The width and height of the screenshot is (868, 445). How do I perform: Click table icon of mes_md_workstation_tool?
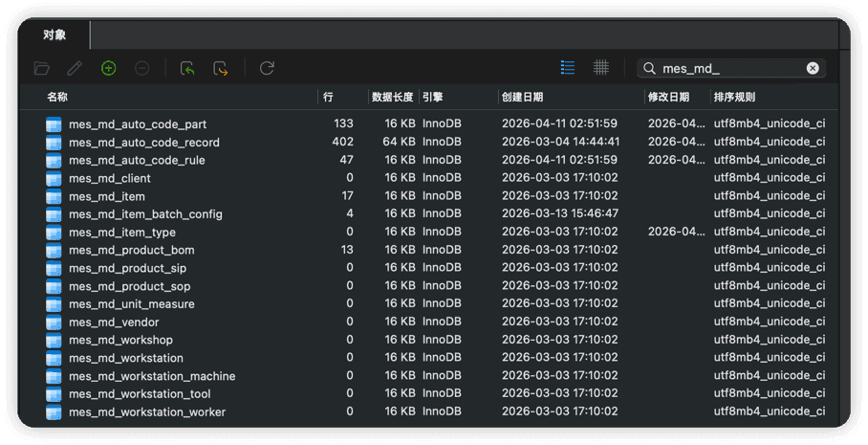pyautogui.click(x=54, y=394)
